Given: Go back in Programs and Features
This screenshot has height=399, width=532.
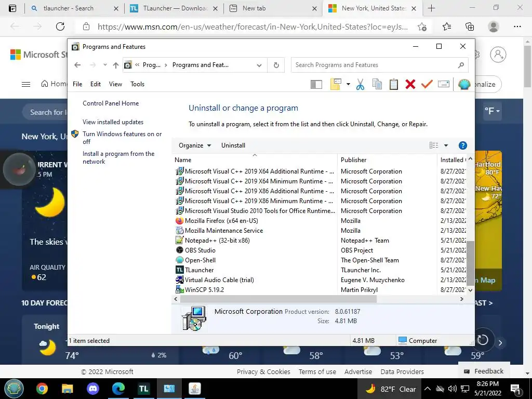Looking at the screenshot, I should 77,65.
